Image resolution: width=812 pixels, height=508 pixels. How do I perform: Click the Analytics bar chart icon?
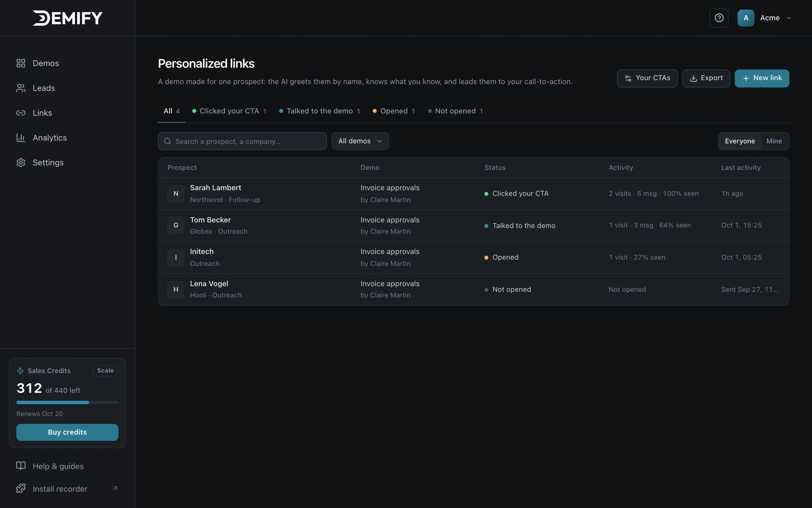[x=21, y=138]
